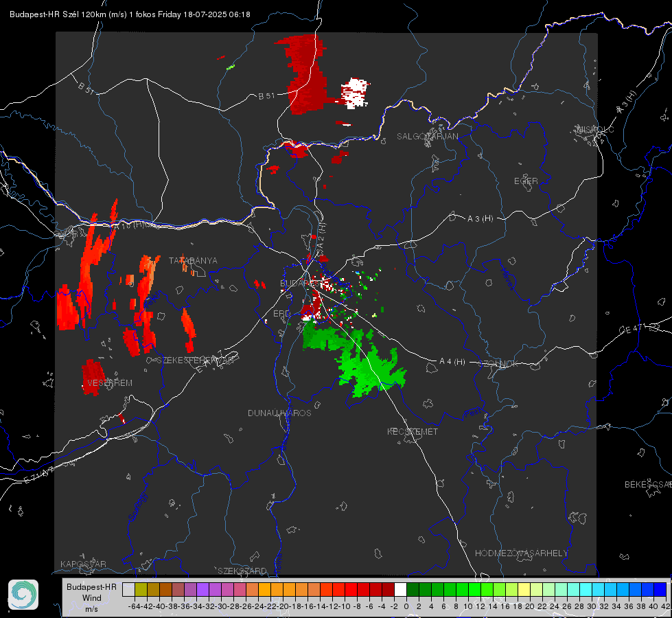Image resolution: width=672 pixels, height=618 pixels.
Task: Click the MISKOLC city label
Action: (x=595, y=130)
